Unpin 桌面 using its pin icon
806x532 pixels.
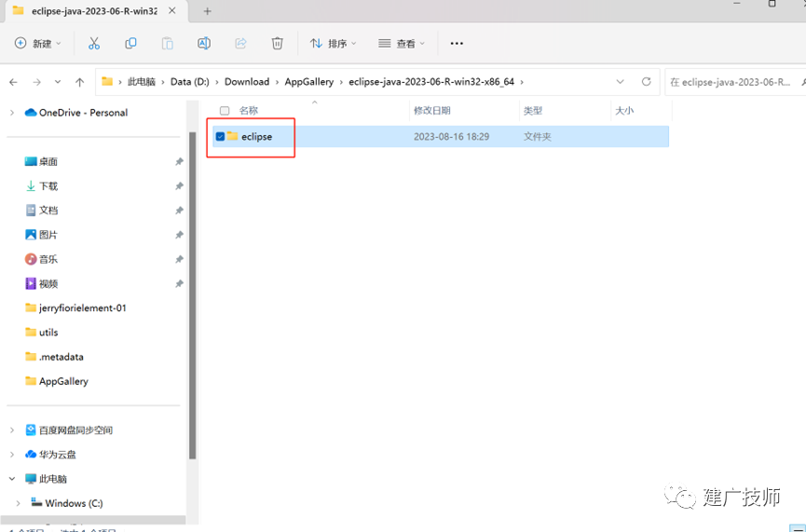coord(179,161)
